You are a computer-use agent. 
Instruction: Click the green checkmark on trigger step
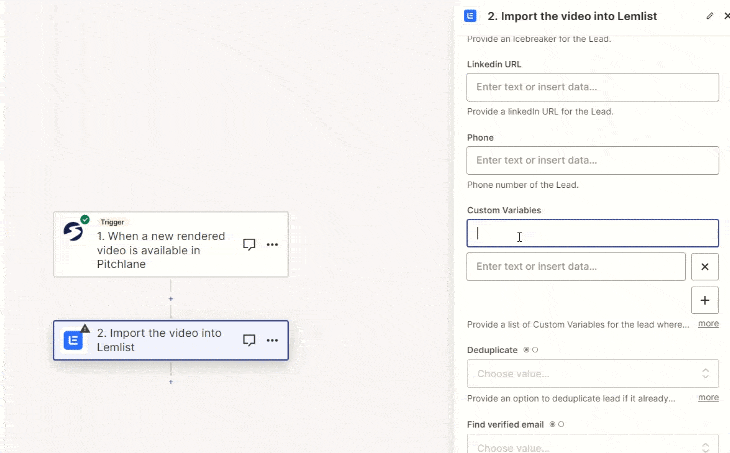tap(85, 219)
